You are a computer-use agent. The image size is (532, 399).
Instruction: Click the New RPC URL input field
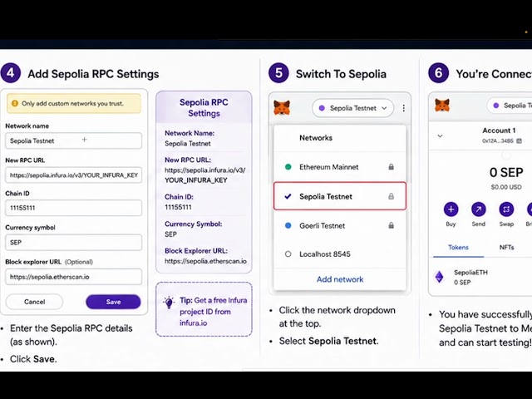[x=73, y=175]
